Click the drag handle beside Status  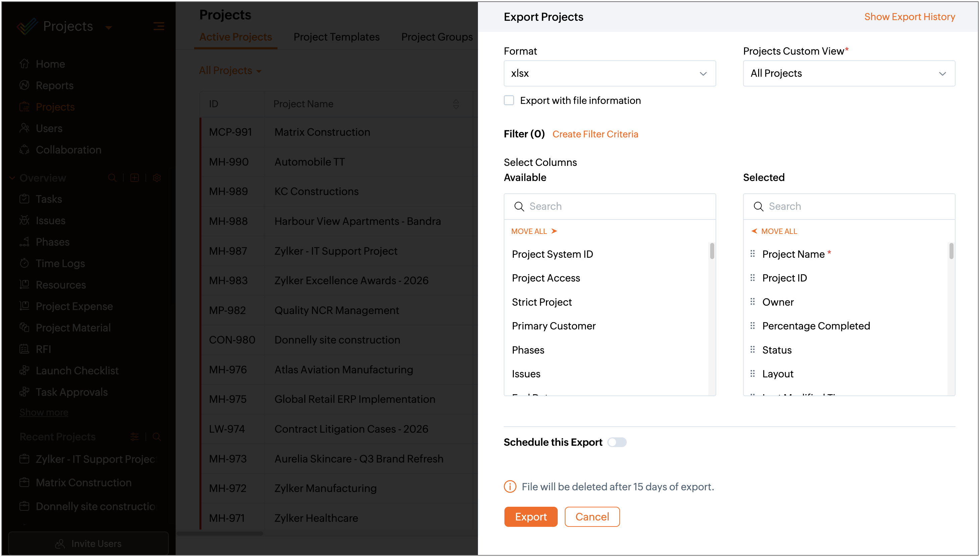[752, 350]
